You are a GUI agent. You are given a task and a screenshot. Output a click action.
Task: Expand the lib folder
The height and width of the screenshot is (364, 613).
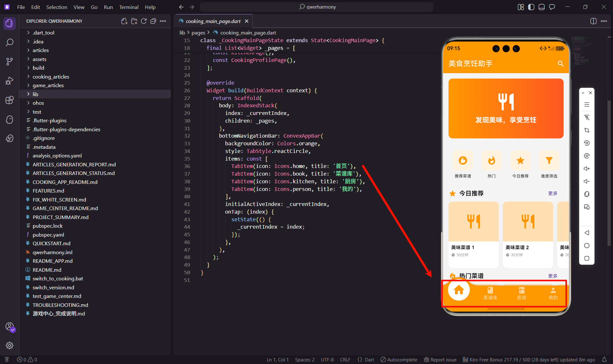[x=35, y=94]
